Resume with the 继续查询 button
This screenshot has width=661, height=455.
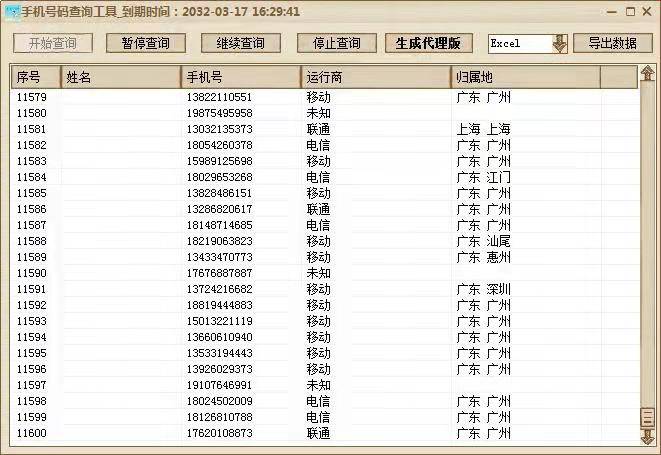[241, 43]
